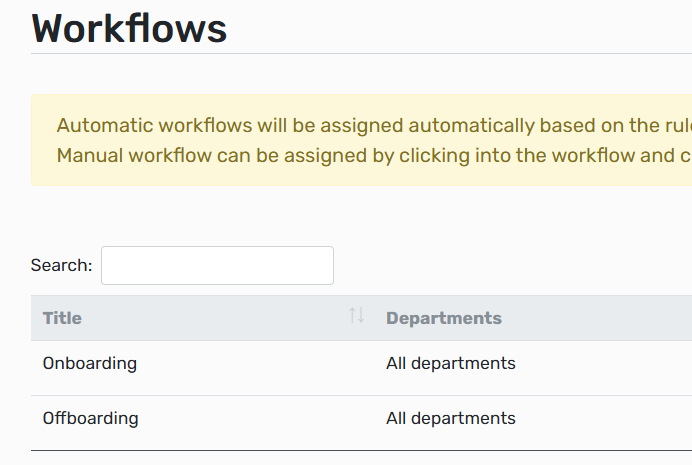Viewport: 692px width, 465px height.
Task: Click All departments in the Offboarding row
Action: click(x=451, y=418)
